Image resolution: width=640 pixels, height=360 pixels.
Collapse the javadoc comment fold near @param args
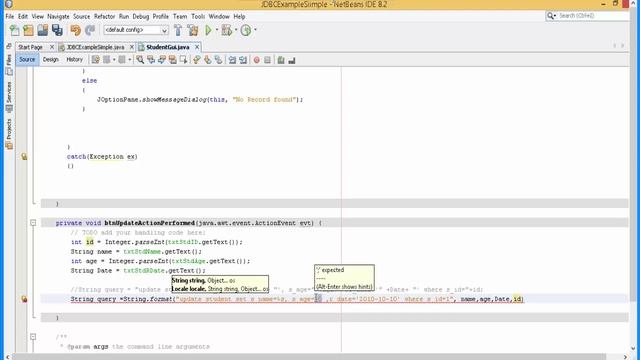pyautogui.click(x=33, y=337)
